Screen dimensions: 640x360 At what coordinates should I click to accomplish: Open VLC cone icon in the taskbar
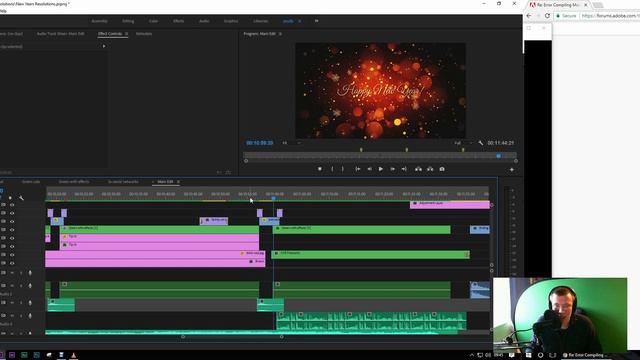[73, 355]
